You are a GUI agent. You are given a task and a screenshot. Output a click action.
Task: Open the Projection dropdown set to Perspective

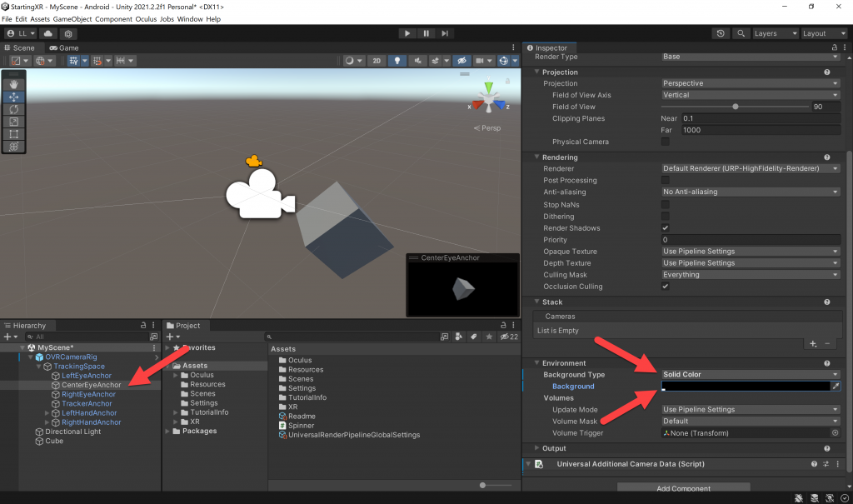(751, 83)
